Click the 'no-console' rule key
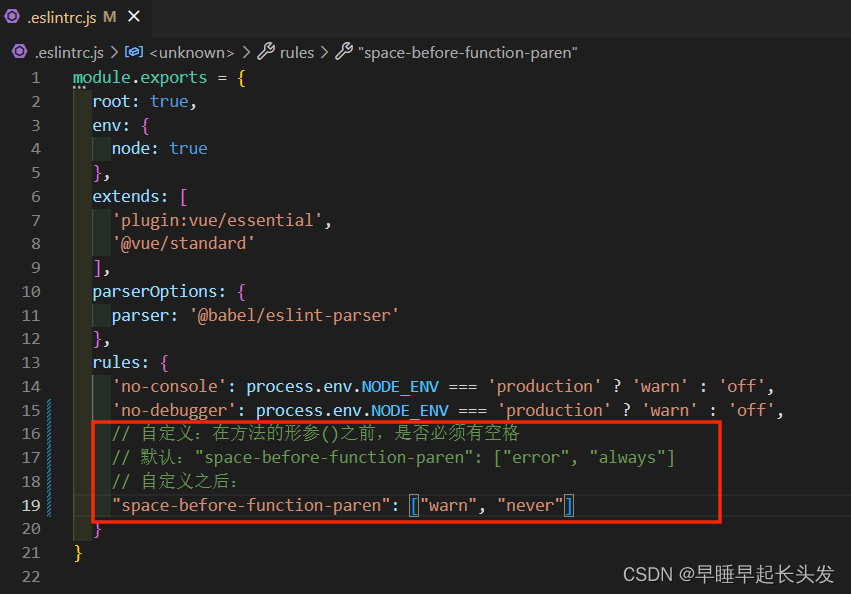 coord(169,387)
